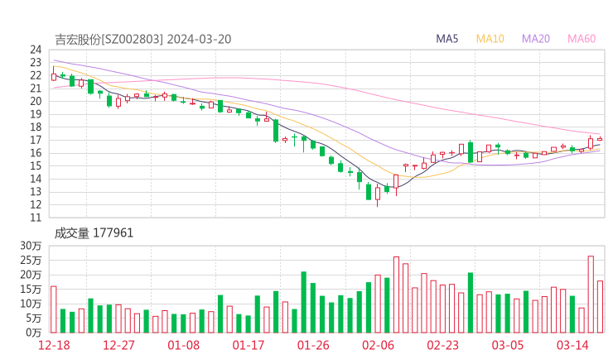Click the last candlestick on the right edge
This screenshot has height=364, width=613.
pos(600,139)
